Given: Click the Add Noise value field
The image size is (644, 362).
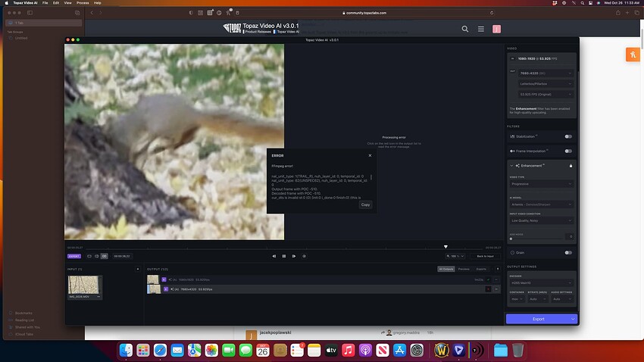Looking at the screenshot, I should [x=570, y=237].
